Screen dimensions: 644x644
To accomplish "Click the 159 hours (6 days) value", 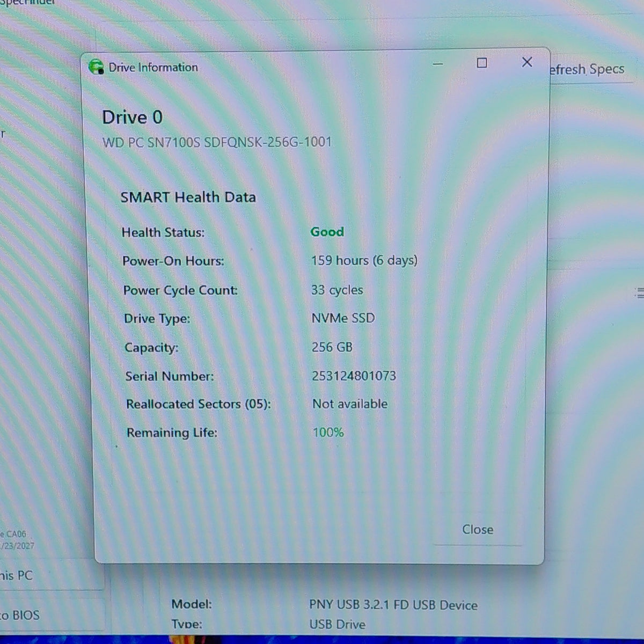I will point(364,260).
